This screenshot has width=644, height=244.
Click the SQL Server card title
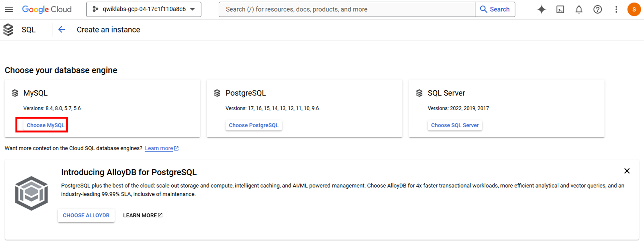[x=446, y=93]
